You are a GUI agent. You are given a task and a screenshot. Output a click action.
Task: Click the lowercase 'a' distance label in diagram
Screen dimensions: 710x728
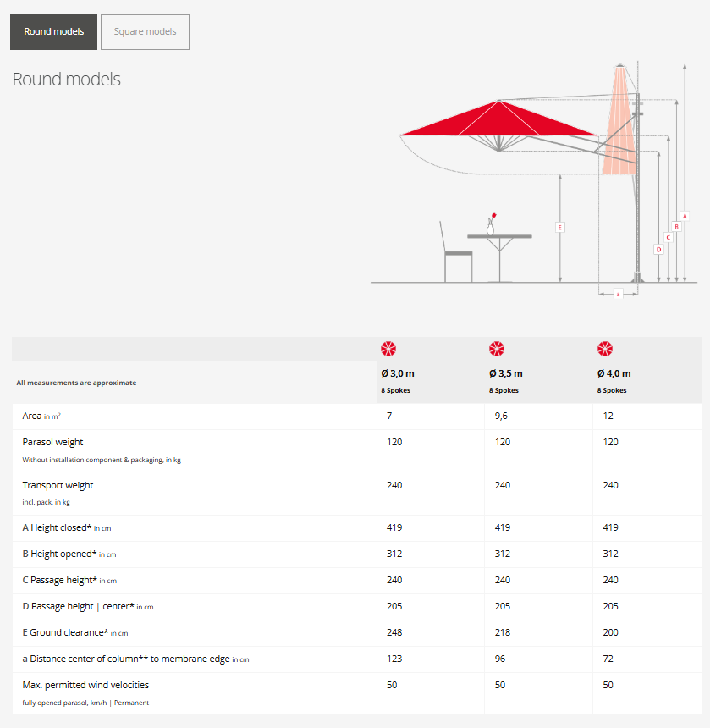[618, 294]
